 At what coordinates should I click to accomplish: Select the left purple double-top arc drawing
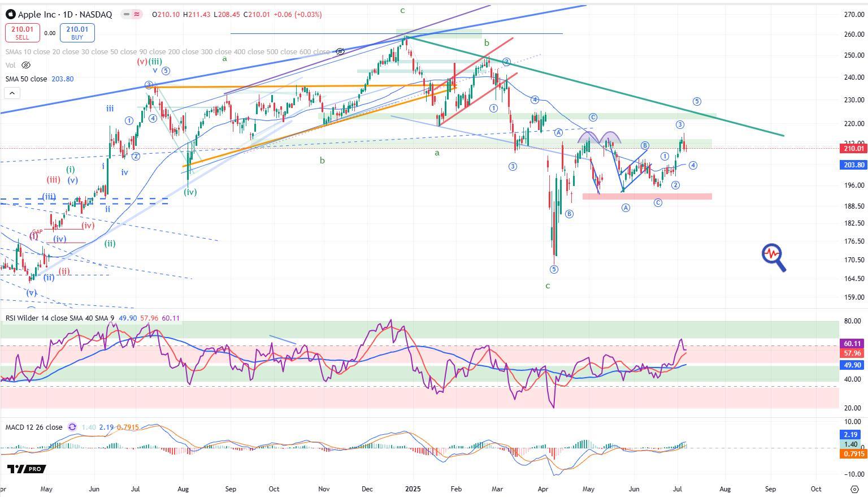coord(588,136)
